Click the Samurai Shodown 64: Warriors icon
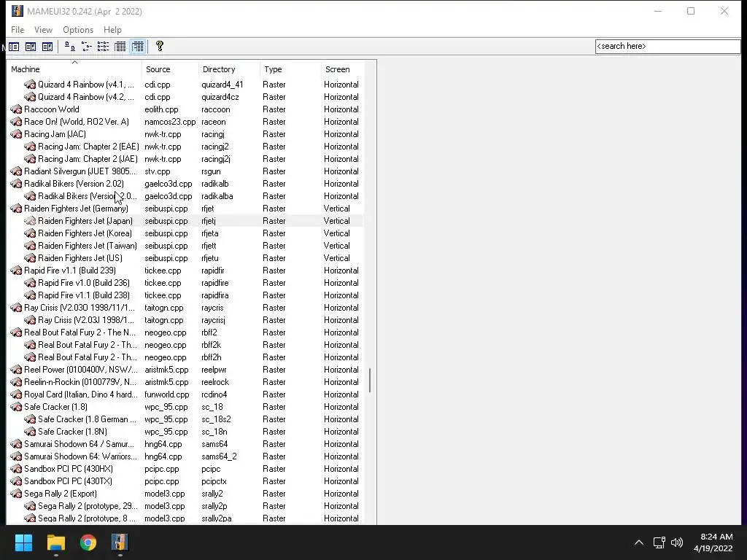 [x=16, y=456]
